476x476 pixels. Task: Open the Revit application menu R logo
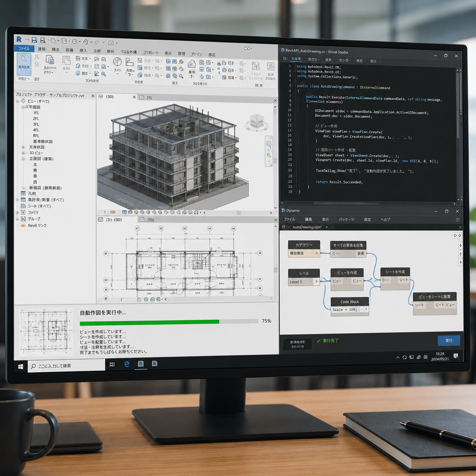tap(19, 39)
